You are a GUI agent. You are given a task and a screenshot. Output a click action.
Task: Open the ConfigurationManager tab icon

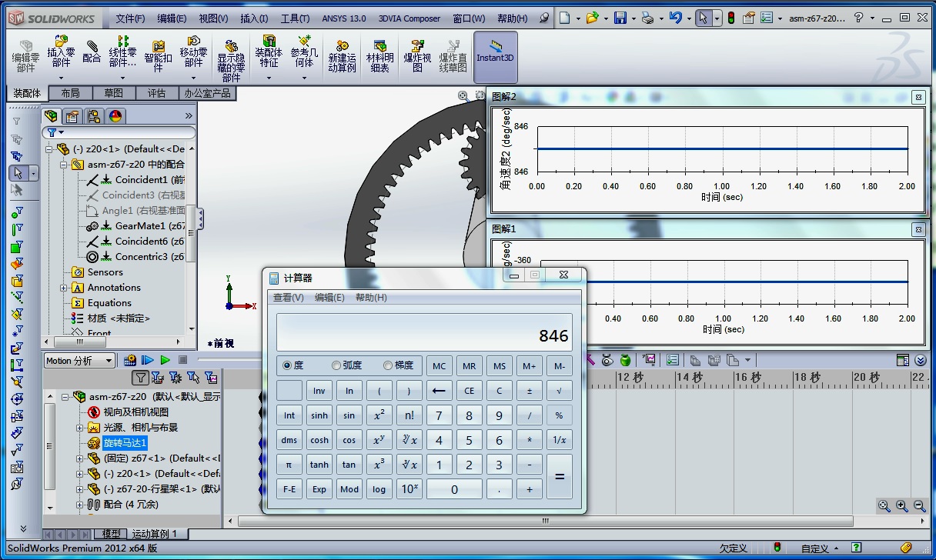click(94, 116)
